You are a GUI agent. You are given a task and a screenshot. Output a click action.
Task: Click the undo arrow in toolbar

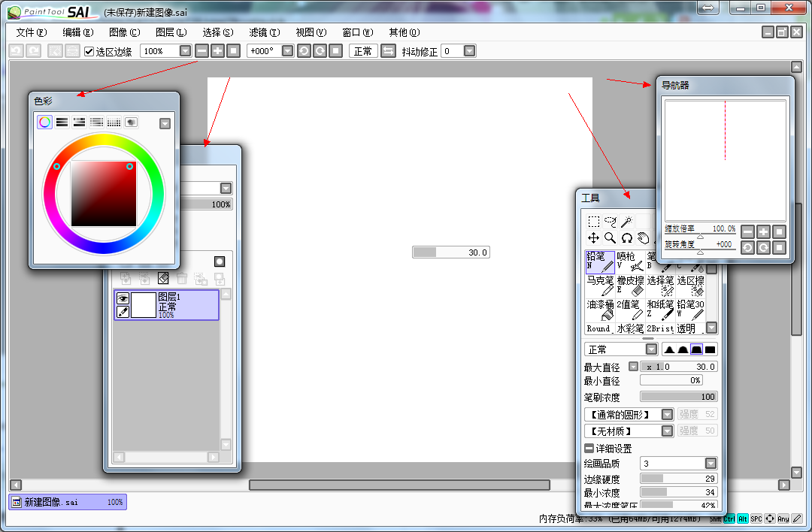tap(16, 50)
